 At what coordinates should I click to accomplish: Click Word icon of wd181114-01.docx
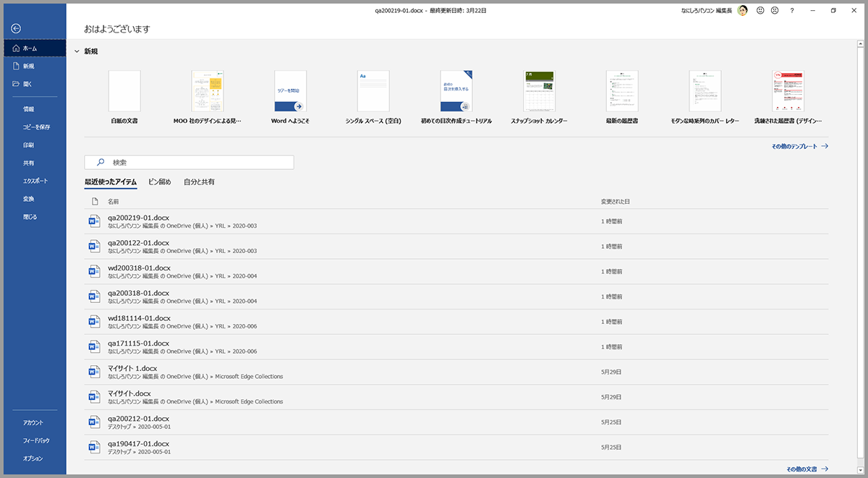(93, 321)
